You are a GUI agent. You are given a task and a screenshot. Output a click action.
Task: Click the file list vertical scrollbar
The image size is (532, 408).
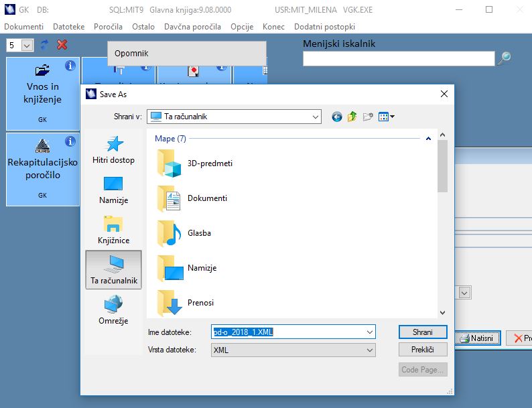click(x=442, y=224)
